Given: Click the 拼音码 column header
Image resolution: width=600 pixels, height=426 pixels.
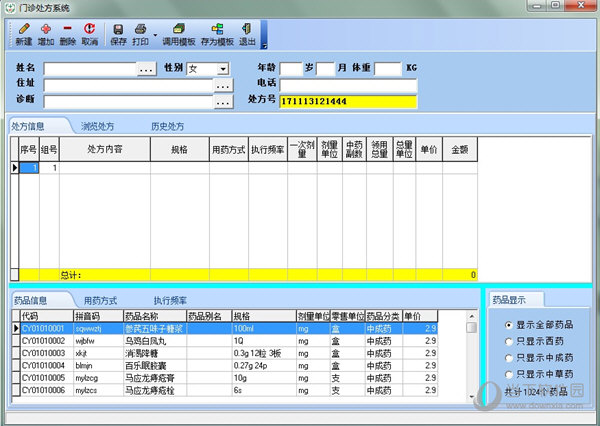Looking at the screenshot, I should click(x=98, y=316).
